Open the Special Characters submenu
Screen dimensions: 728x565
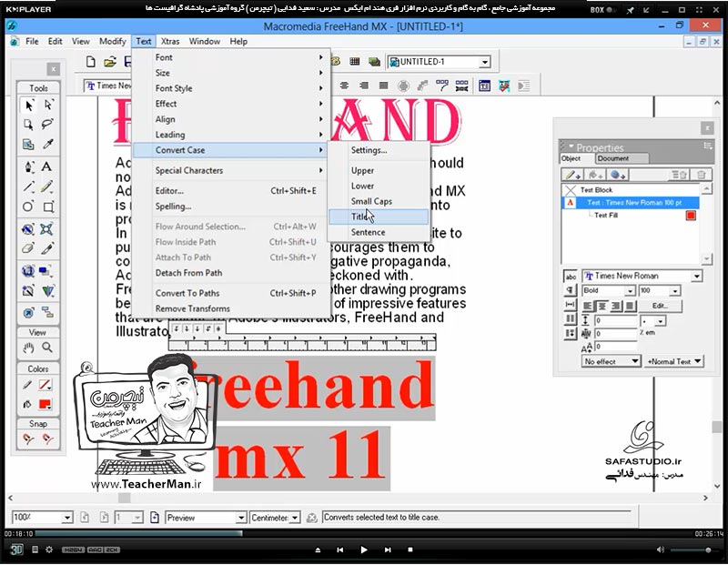tap(231, 170)
